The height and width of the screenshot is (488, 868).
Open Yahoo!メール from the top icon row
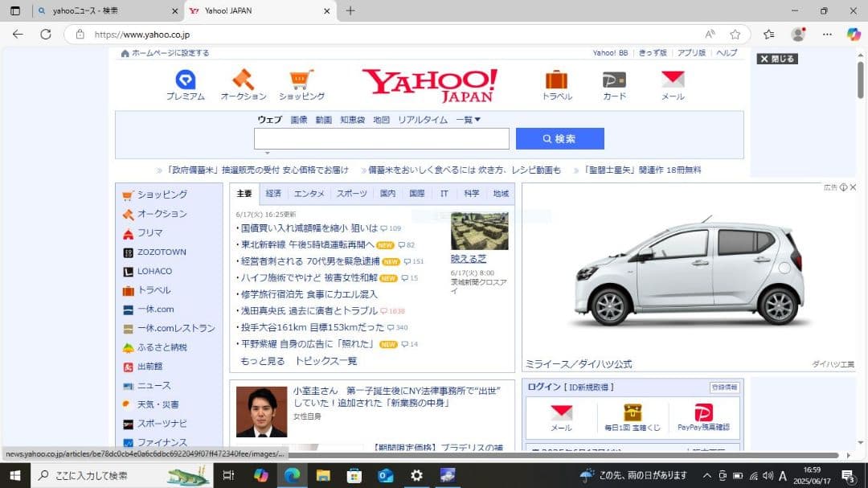pos(672,80)
